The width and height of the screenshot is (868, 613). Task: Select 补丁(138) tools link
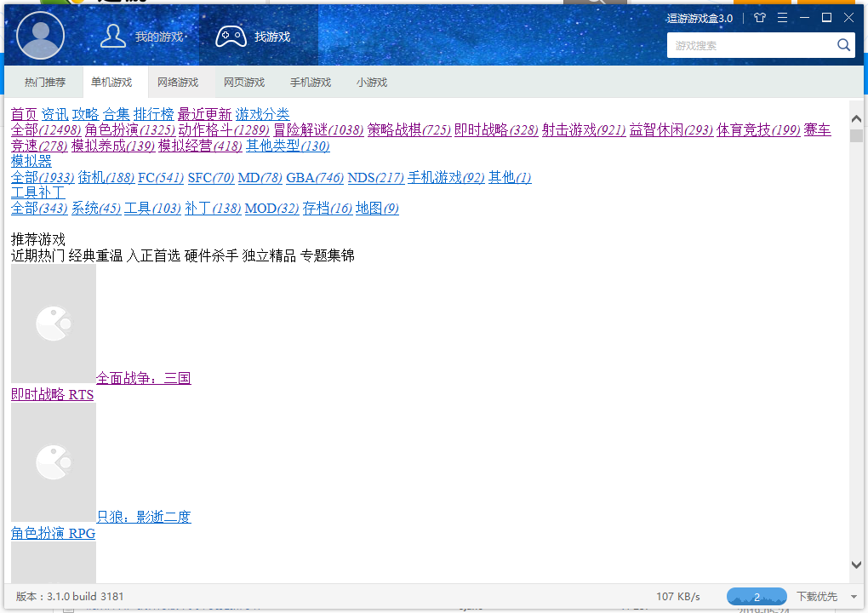213,209
